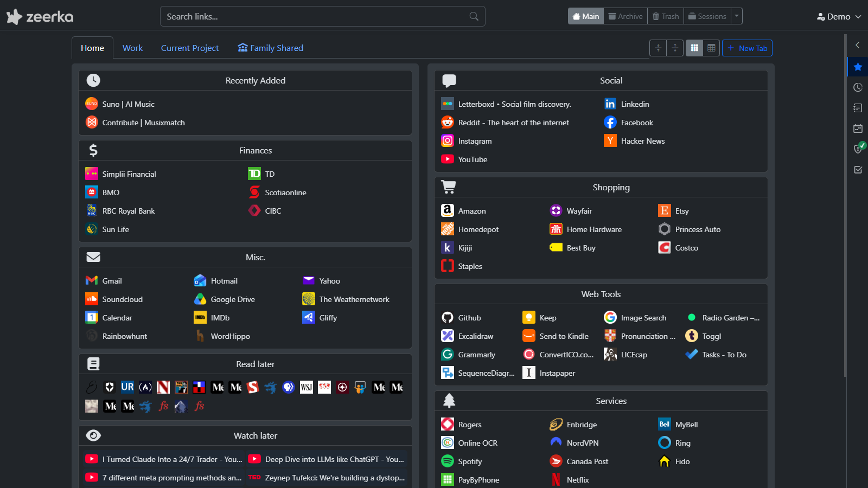Open the Trash view
This screenshot has height=488, width=868.
(666, 16)
